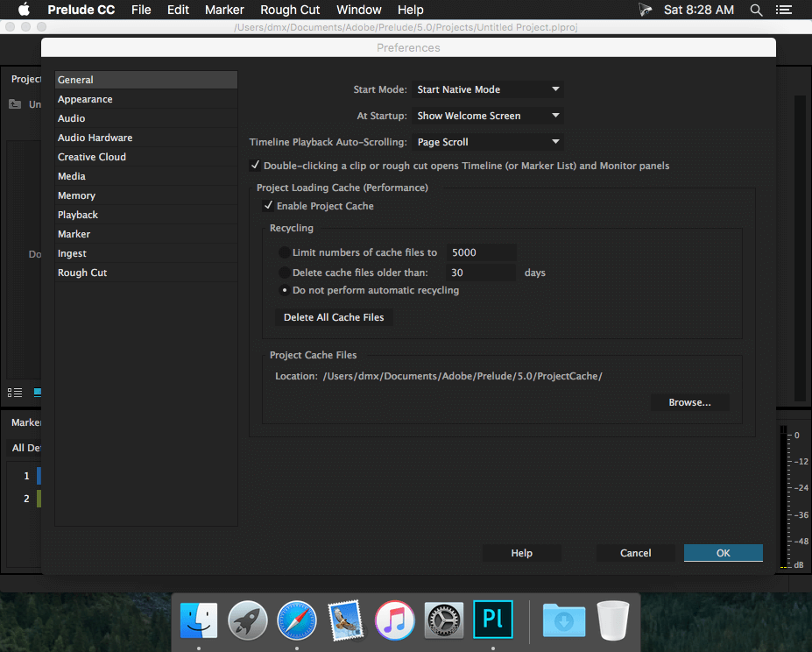The height and width of the screenshot is (652, 812).
Task: Select Creative Cloud preferences category
Action: pos(146,157)
